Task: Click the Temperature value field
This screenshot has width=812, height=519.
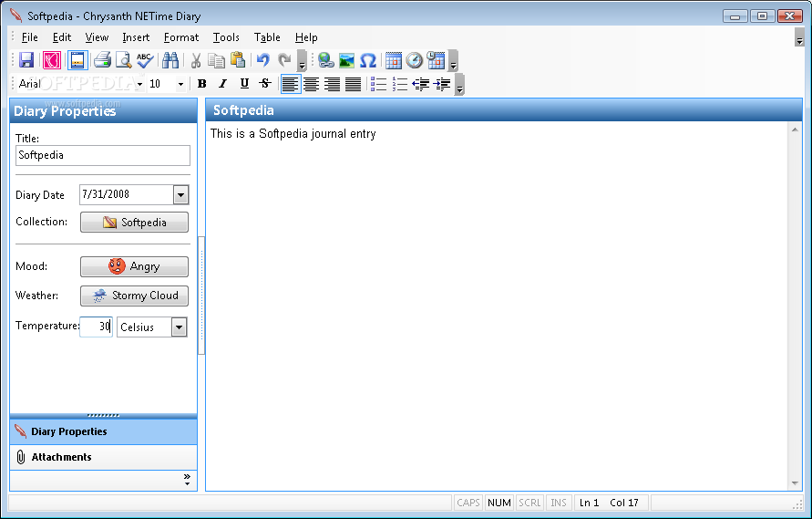Action: click(x=97, y=327)
